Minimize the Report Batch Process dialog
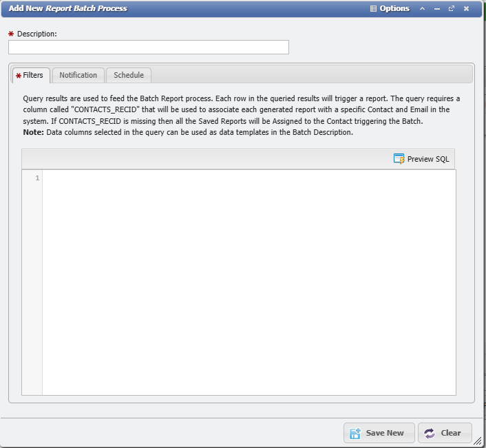The width and height of the screenshot is (486, 448). coord(437,9)
